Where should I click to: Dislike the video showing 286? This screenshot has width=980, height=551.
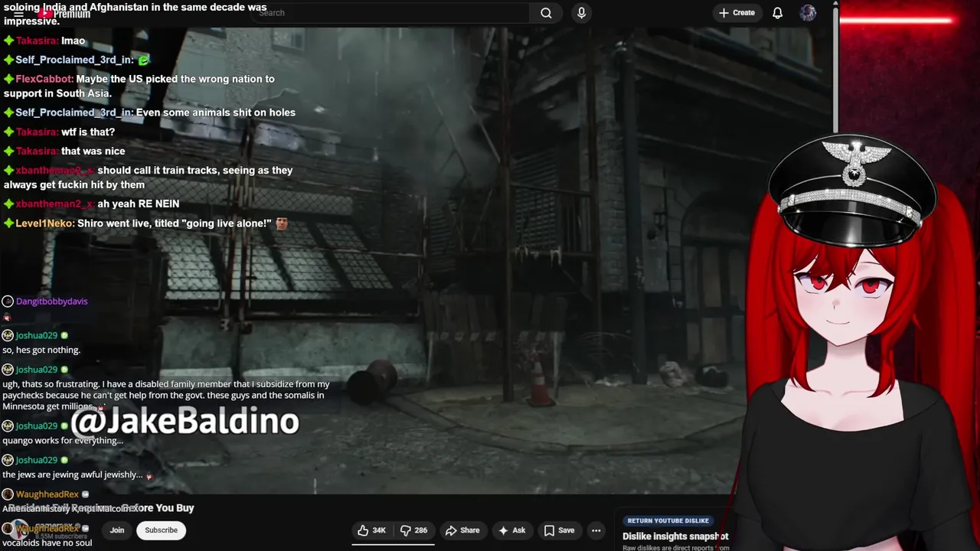coord(413,530)
